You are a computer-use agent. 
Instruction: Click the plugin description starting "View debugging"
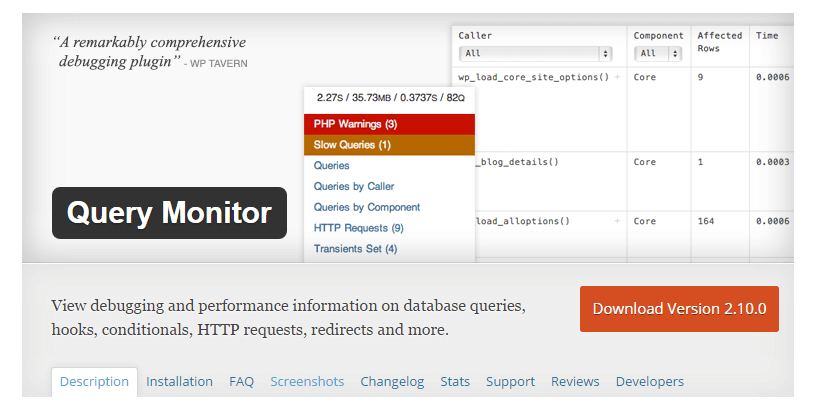coord(288,318)
